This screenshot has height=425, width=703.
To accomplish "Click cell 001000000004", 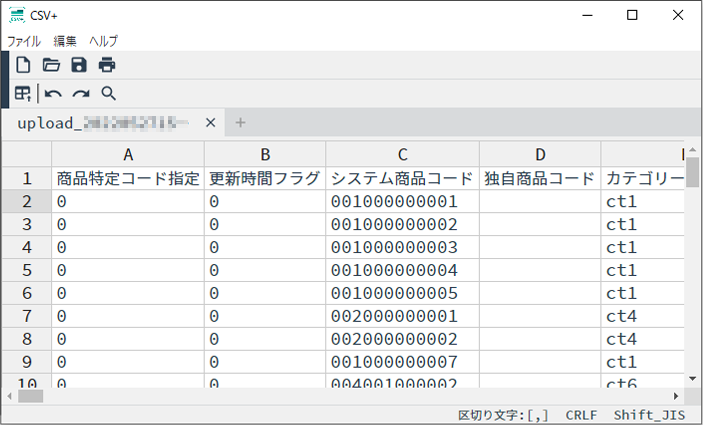I will point(403,270).
